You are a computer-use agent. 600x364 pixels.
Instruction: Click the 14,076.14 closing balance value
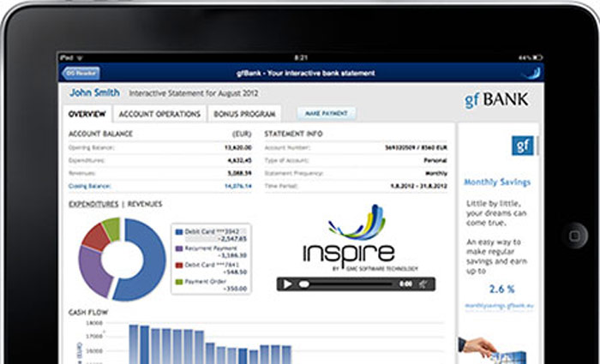pyautogui.click(x=238, y=186)
